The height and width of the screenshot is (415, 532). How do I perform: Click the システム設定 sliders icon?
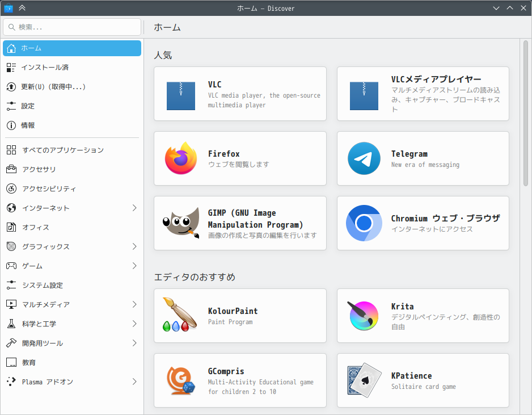tap(11, 285)
